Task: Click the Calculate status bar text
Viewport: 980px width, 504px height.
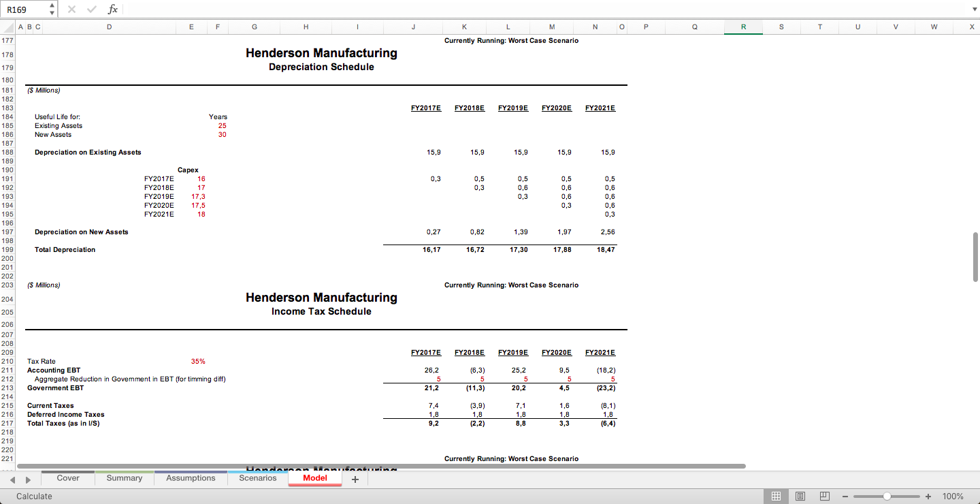Action: [x=34, y=497]
